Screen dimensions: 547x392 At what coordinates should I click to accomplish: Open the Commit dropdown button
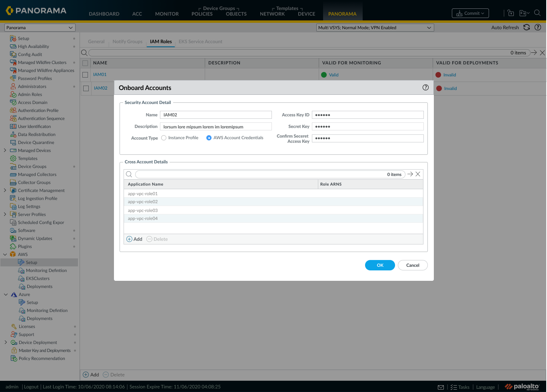click(470, 13)
